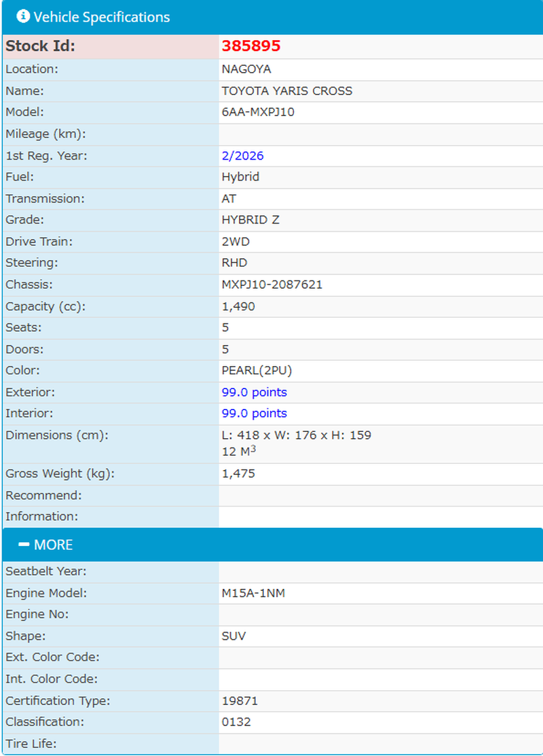The height and width of the screenshot is (756, 543).
Task: Click the Recommend: label
Action: click(x=43, y=495)
